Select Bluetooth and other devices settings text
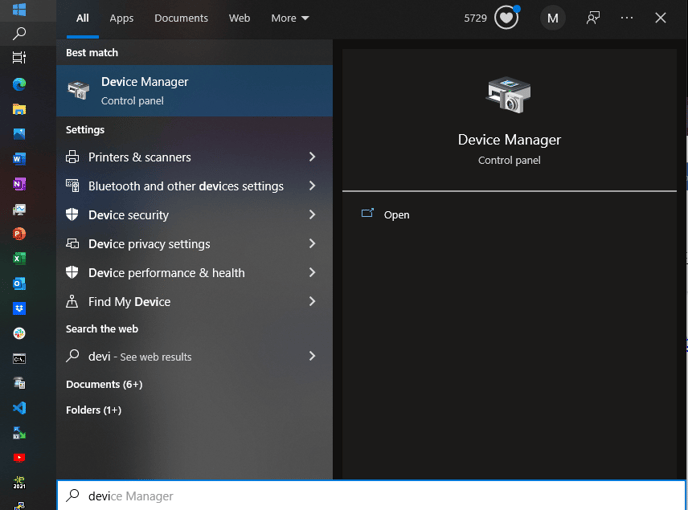The image size is (688, 510). pyautogui.click(x=186, y=186)
